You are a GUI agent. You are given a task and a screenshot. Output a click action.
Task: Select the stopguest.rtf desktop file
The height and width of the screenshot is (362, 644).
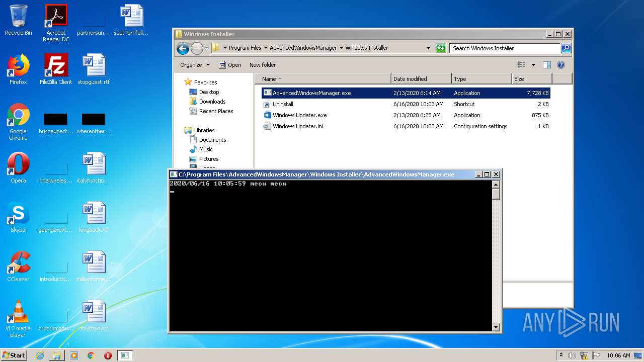[94, 69]
